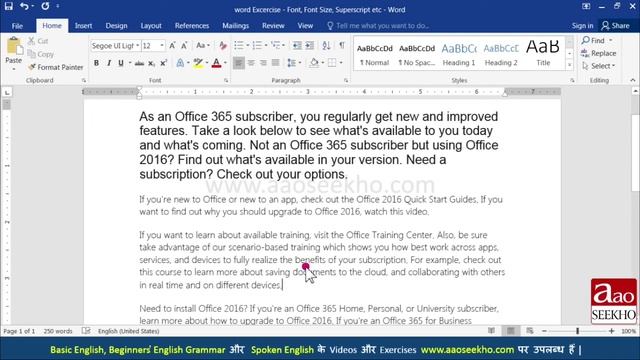
Task: Switch to the Design tab
Action: pyautogui.click(x=116, y=26)
